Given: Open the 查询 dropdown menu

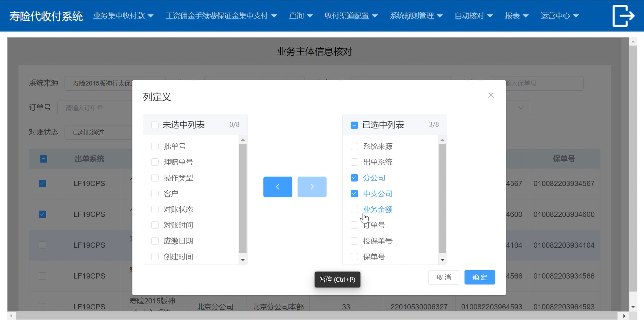Looking at the screenshot, I should (x=301, y=16).
